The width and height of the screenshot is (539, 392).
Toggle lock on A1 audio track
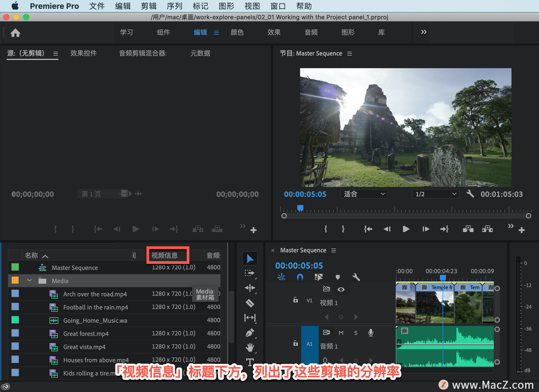pyautogui.click(x=295, y=343)
